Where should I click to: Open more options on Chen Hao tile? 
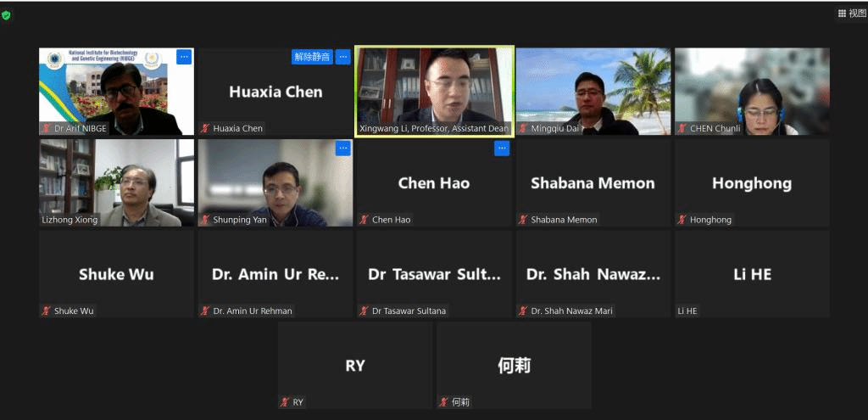(x=502, y=148)
